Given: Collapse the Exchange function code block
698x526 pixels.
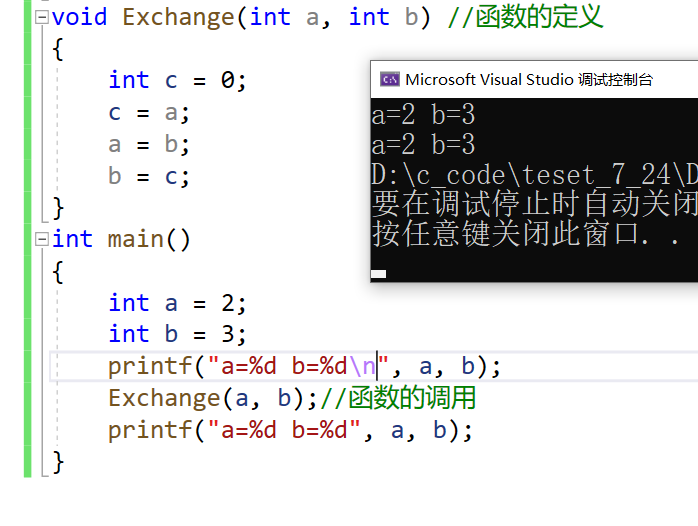Looking at the screenshot, I should coord(42,17).
